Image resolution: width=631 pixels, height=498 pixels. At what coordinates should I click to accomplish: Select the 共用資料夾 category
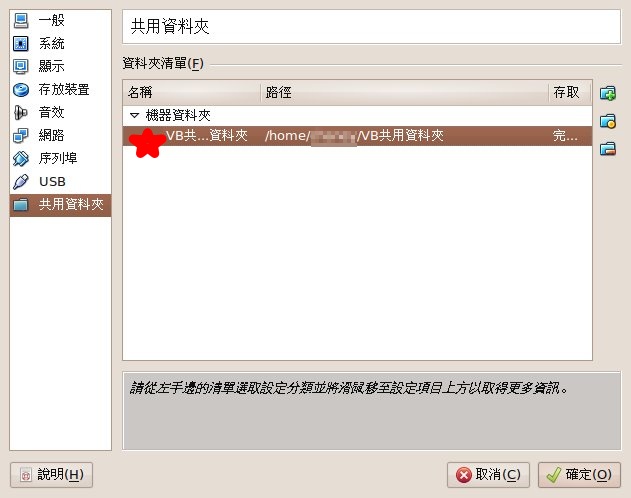(x=60, y=205)
